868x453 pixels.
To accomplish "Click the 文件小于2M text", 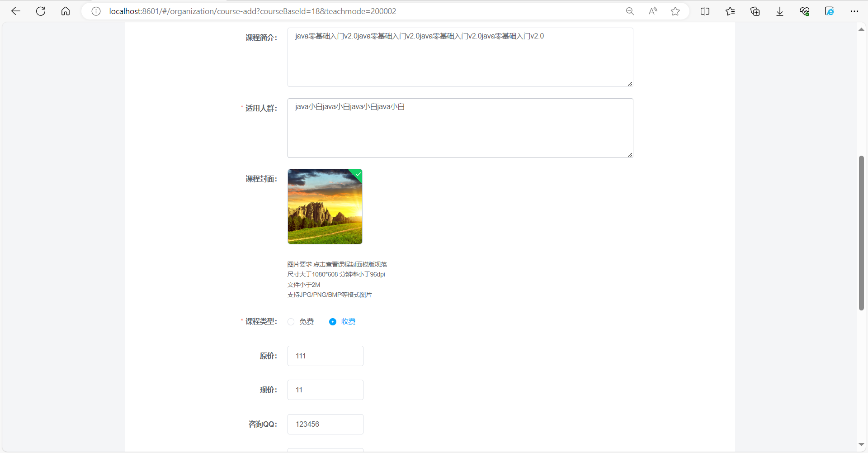I will click(304, 285).
